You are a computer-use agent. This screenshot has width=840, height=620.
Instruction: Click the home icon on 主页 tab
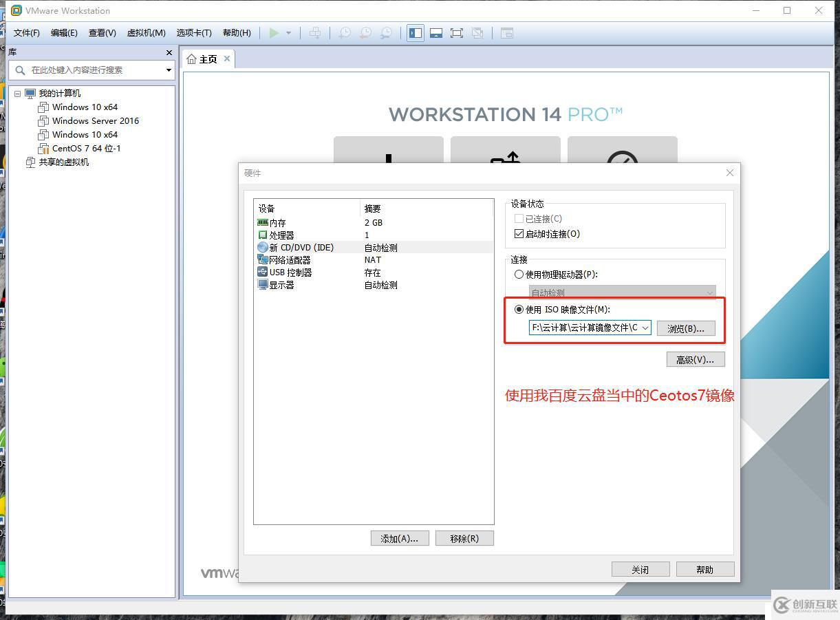point(192,59)
